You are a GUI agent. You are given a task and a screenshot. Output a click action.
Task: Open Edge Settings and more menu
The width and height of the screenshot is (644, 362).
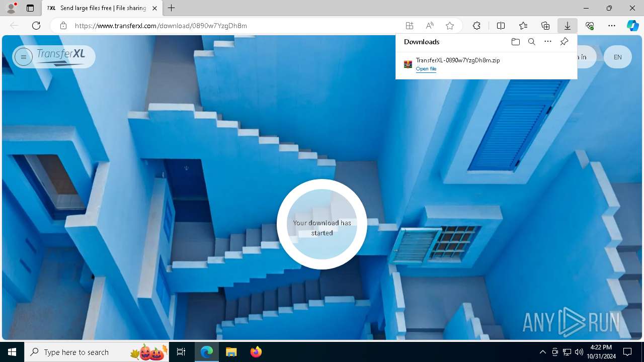coord(612,26)
